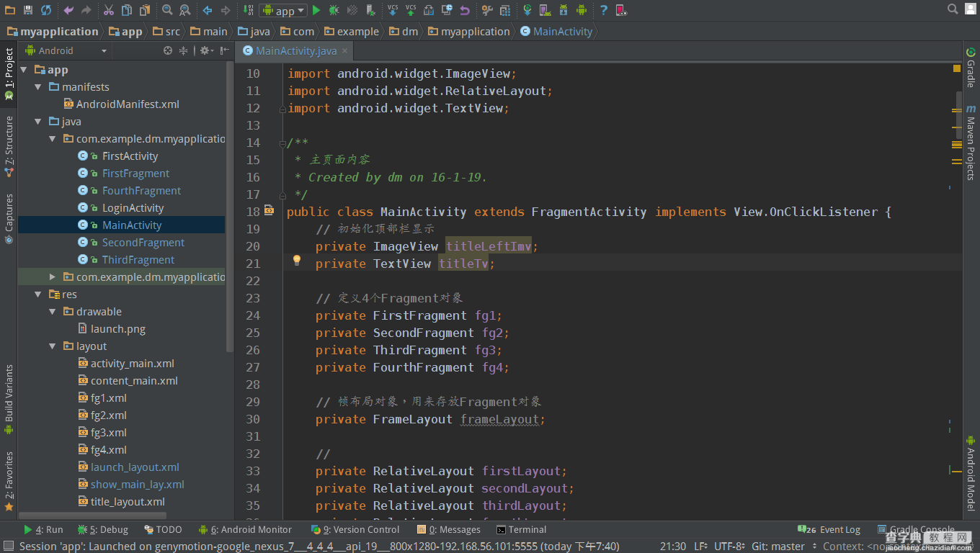Attach debugger to Android process icon
The width and height of the screenshot is (980, 553).
pyautogui.click(x=370, y=10)
